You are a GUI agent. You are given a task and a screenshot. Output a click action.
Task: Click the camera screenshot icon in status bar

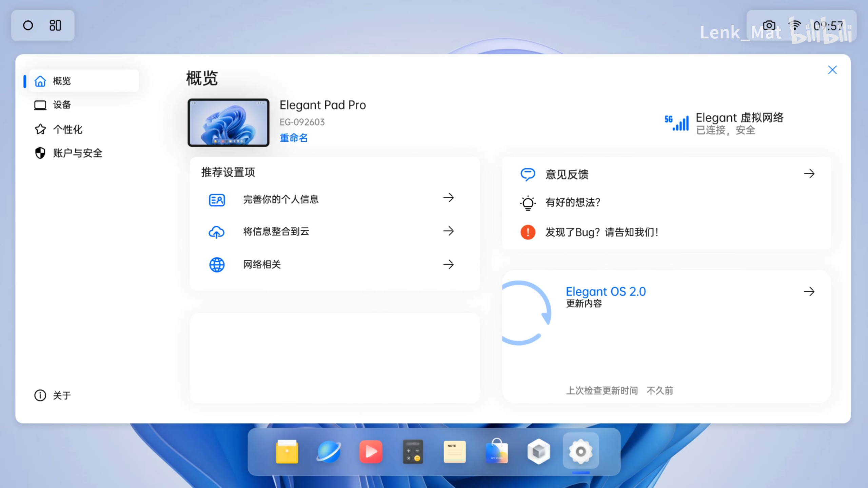pos(769,25)
